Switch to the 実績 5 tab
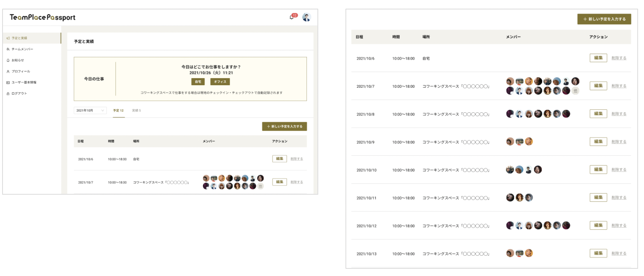 (136, 110)
